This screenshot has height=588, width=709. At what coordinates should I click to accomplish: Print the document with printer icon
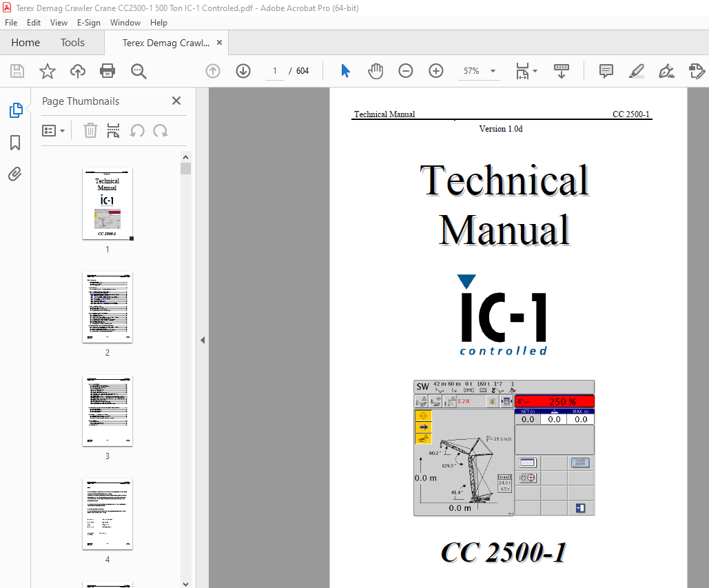pos(107,71)
